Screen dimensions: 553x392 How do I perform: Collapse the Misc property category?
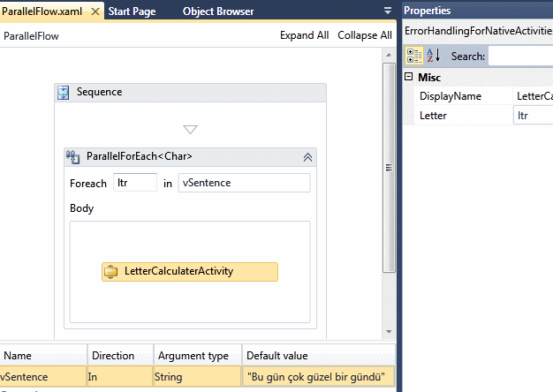[x=408, y=78]
